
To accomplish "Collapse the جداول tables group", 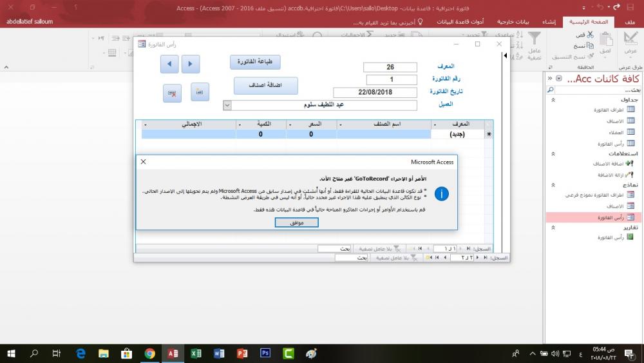I will (x=553, y=100).
